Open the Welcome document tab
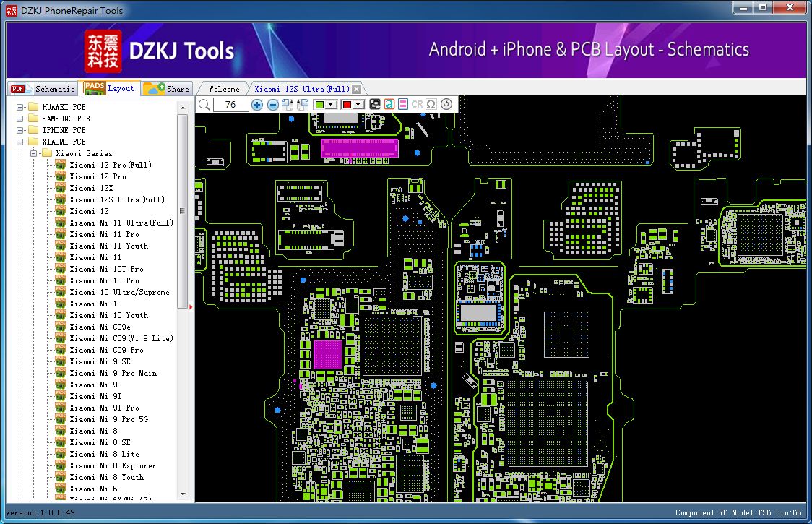 point(224,89)
